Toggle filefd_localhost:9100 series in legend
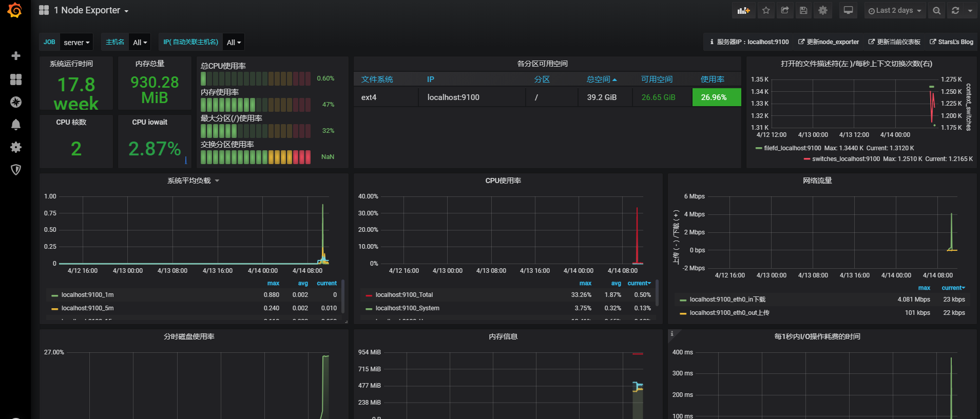The height and width of the screenshot is (419, 980). (793, 148)
